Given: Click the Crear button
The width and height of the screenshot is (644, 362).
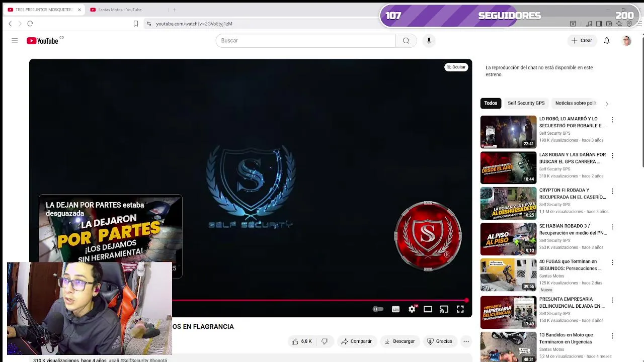Looking at the screenshot, I should pyautogui.click(x=582, y=41).
